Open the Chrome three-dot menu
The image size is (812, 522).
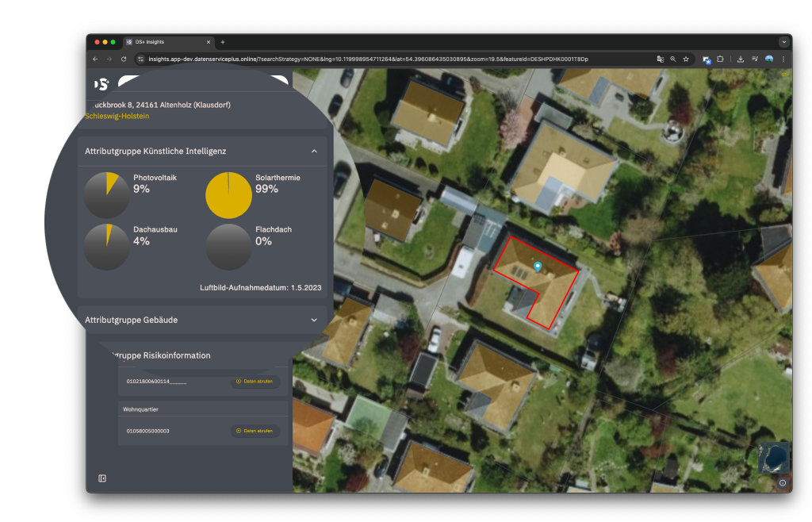[783, 59]
